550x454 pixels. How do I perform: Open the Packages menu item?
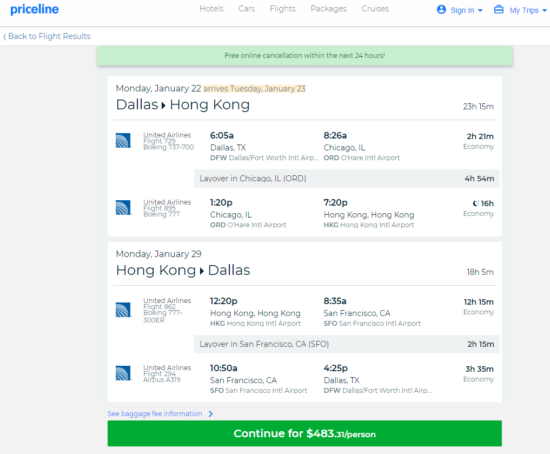pos(328,9)
